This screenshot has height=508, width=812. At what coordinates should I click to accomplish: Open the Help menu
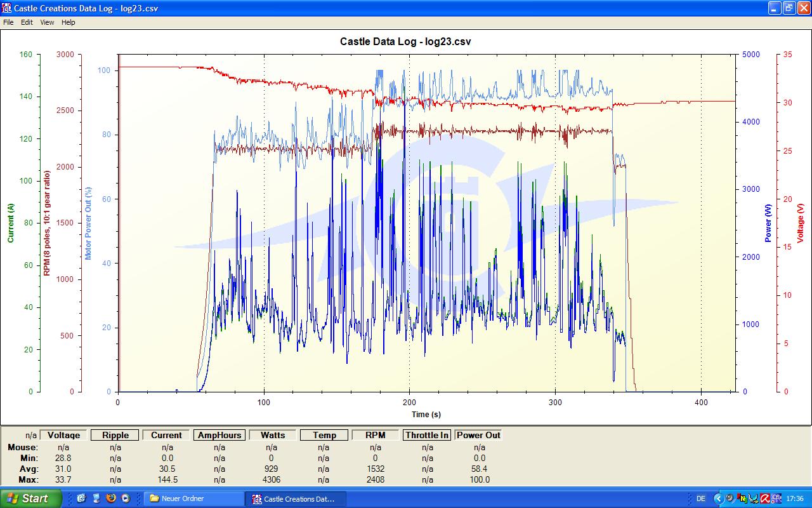[69, 22]
